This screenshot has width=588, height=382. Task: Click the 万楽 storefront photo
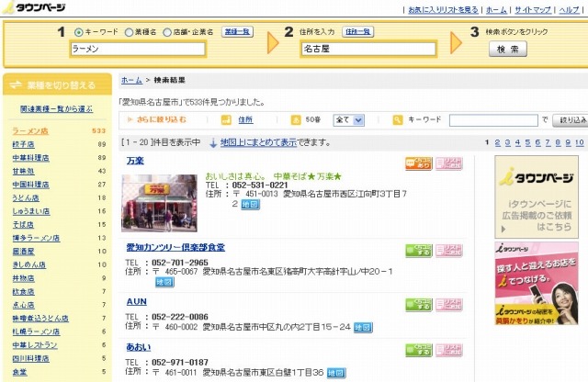tap(159, 203)
